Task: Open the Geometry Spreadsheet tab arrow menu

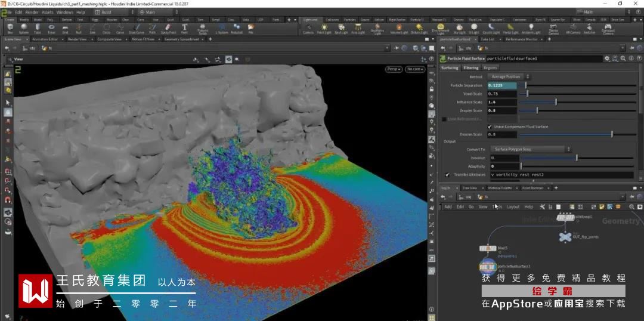Action: (x=203, y=39)
